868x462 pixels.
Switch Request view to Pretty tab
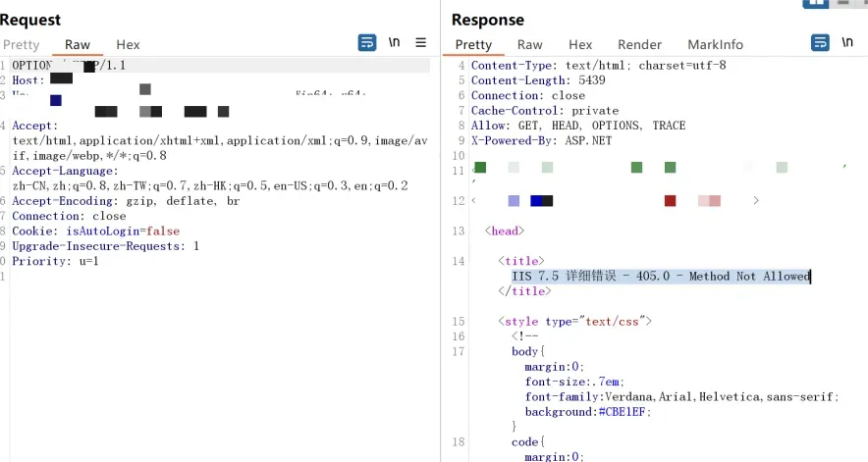coord(21,45)
